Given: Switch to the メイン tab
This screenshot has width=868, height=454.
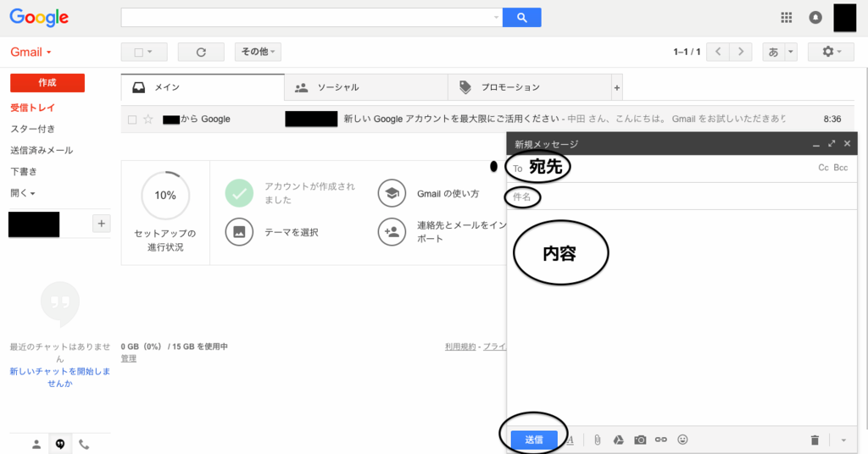Looking at the screenshot, I should (203, 87).
